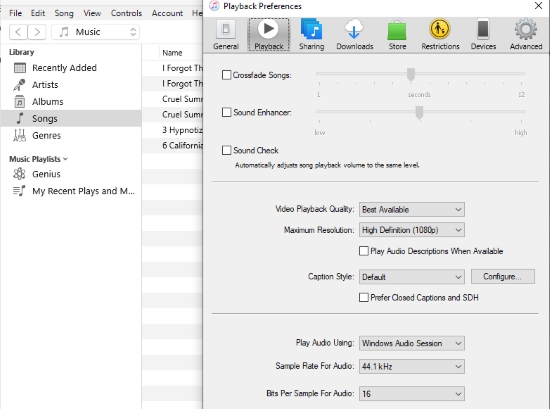Check Prefer Closed Captions and SDH
Screen dimensions: 550x409
click(364, 297)
